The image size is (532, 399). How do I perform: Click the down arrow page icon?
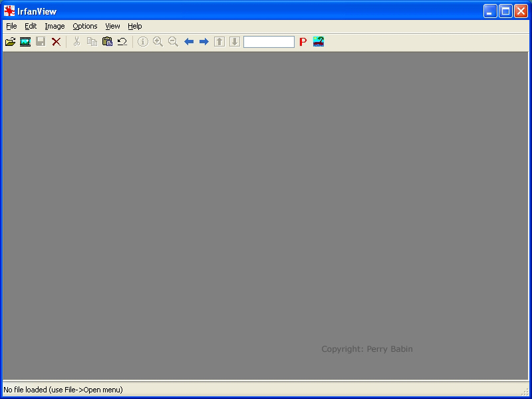coord(235,42)
